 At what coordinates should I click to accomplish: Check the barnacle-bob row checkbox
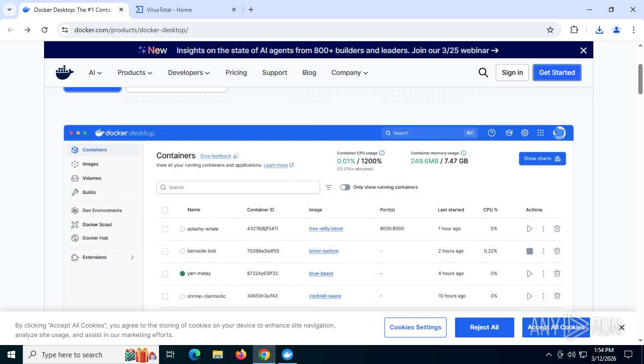(x=165, y=251)
